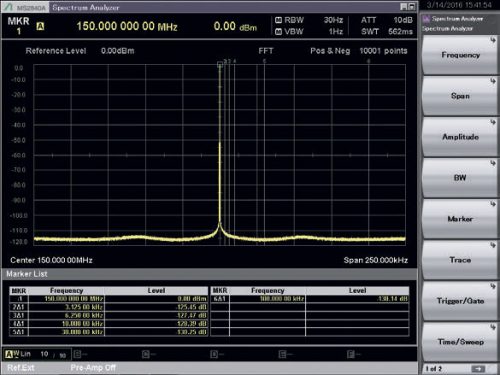Open the Trigger/Gate menu

[x=460, y=301]
